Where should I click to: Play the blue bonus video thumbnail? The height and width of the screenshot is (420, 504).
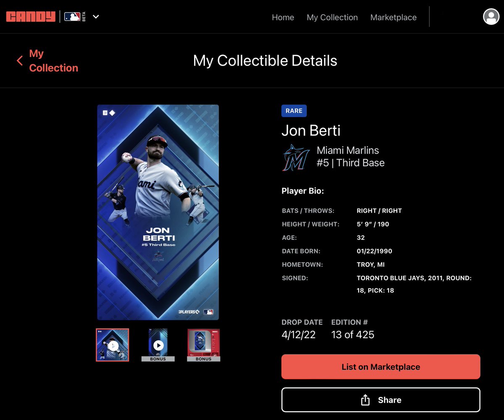click(x=158, y=345)
